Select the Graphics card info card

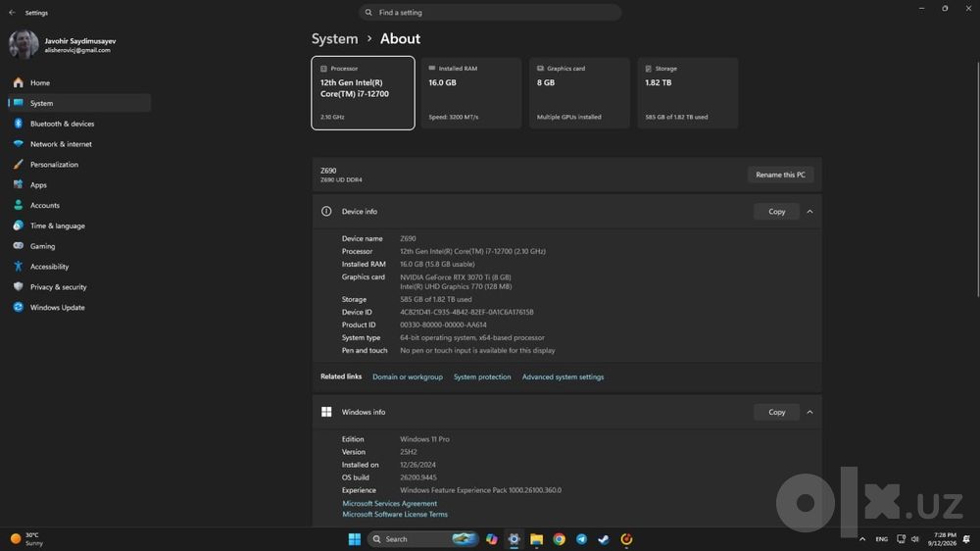[579, 93]
